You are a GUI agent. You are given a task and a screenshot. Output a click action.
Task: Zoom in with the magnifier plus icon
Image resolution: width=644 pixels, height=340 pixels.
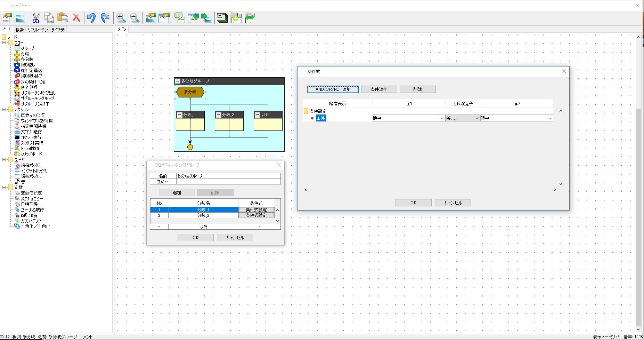pyautogui.click(x=121, y=18)
